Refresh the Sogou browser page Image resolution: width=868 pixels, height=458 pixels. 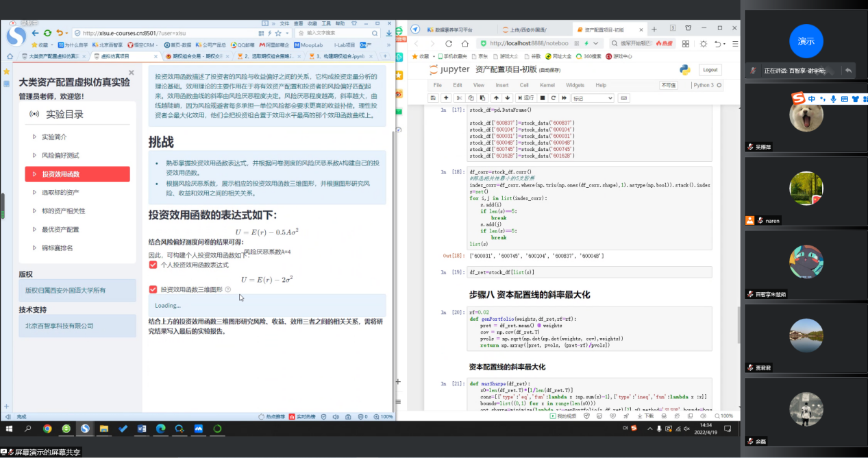47,32
